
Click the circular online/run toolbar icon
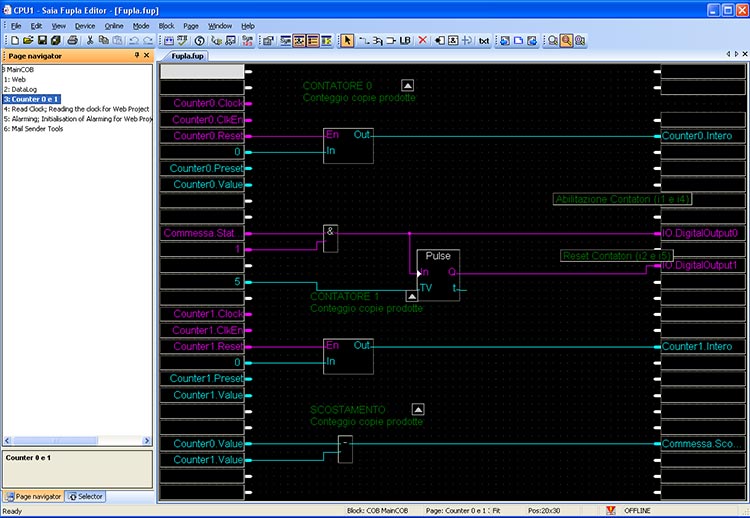[x=199, y=41]
